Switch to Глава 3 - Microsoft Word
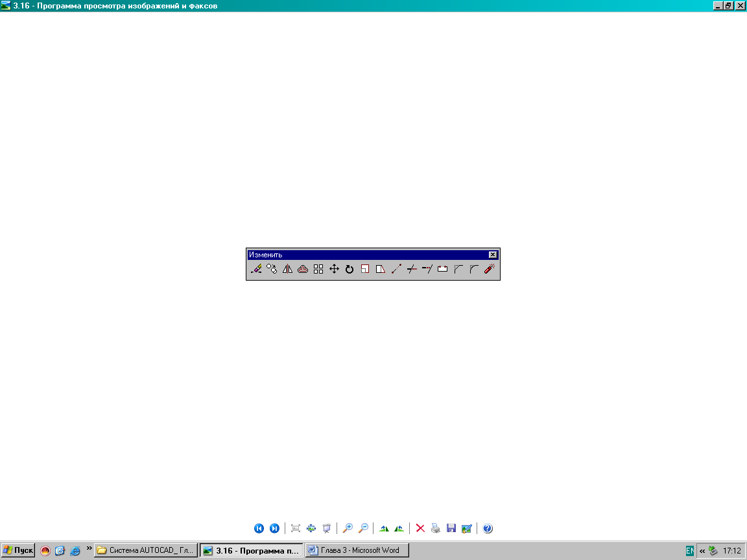 tap(357, 550)
